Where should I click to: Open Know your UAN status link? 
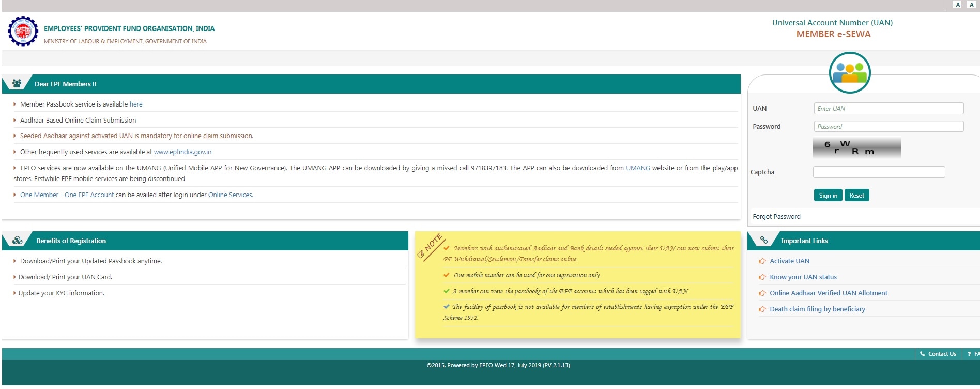point(803,277)
